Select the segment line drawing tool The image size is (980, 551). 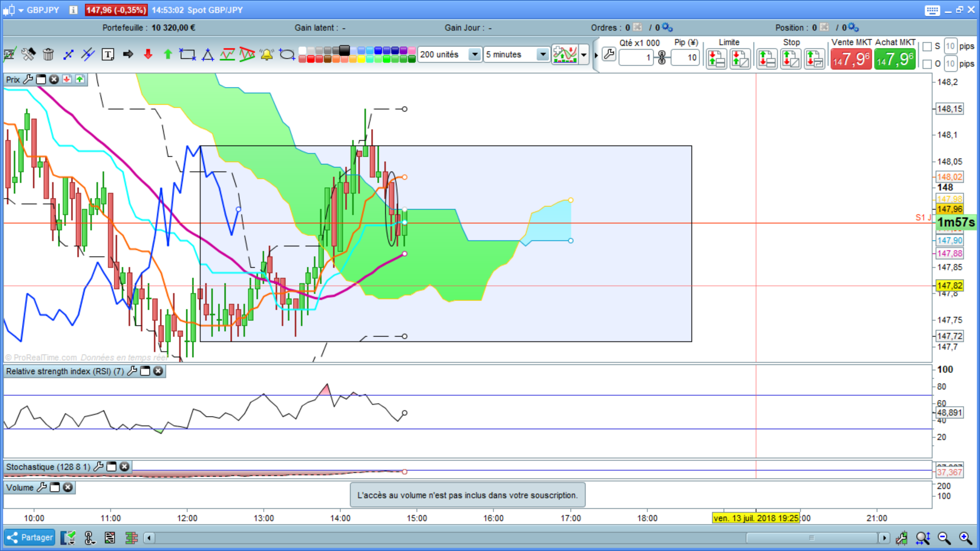click(x=68, y=54)
